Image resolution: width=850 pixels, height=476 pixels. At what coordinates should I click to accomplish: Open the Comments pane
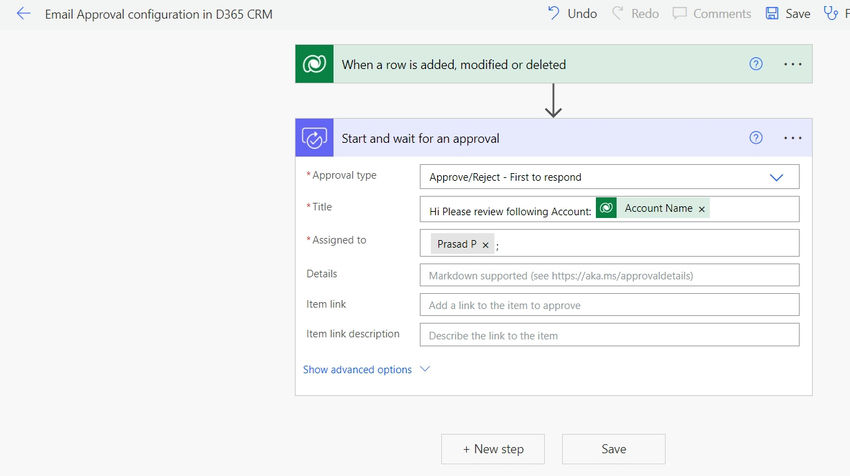click(x=711, y=14)
